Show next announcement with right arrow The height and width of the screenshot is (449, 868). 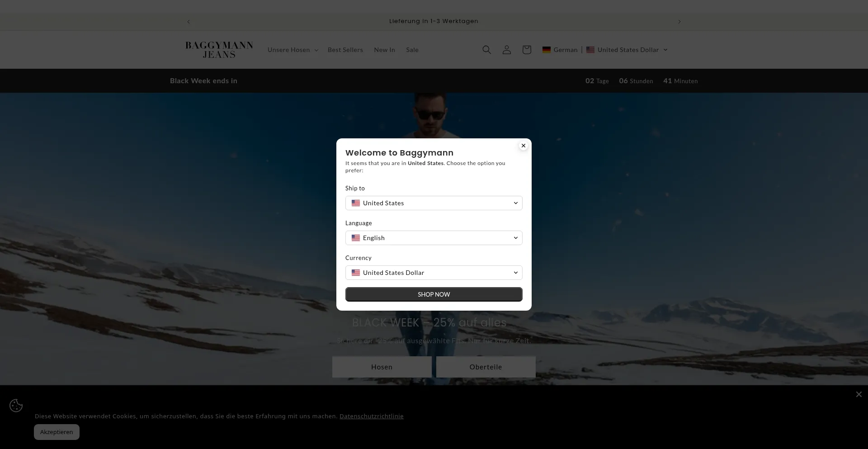pyautogui.click(x=679, y=22)
